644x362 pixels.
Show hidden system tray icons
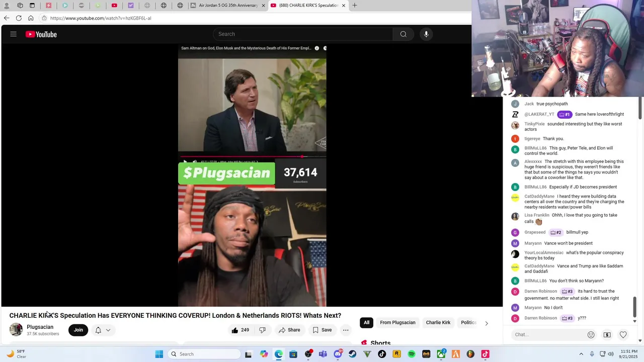click(x=581, y=354)
